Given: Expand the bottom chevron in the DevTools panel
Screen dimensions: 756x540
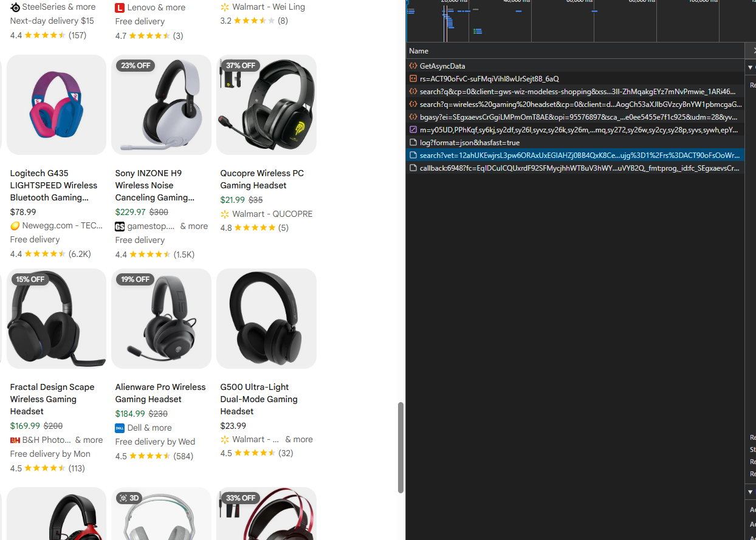Looking at the screenshot, I should [x=751, y=492].
